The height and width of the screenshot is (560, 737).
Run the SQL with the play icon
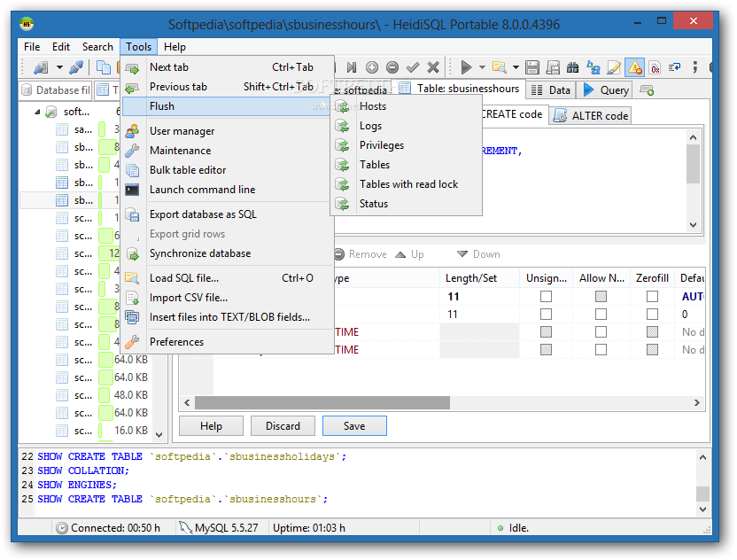[466, 67]
